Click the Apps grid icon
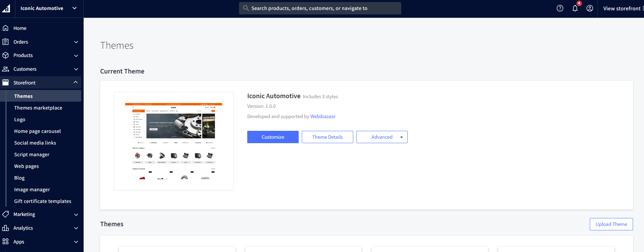This screenshot has height=252, width=644. pyautogui.click(x=5, y=242)
